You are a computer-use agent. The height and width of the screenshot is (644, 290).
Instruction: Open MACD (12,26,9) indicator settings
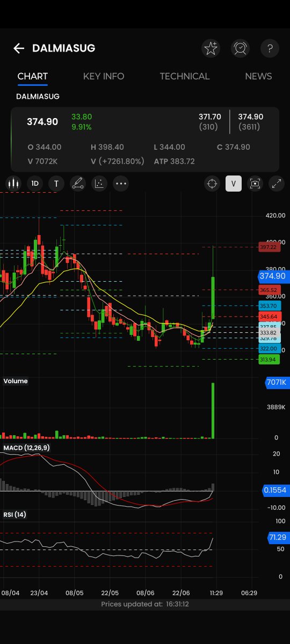26,448
